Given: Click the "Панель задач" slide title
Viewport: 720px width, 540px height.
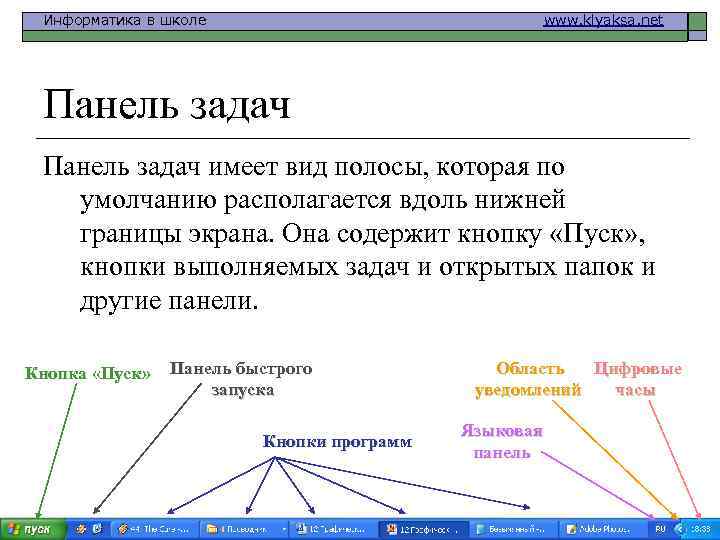Looking at the screenshot, I should [167, 104].
